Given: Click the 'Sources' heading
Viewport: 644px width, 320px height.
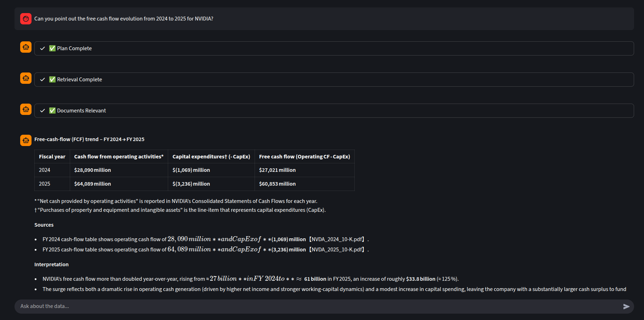Looking at the screenshot, I should pos(44,225).
